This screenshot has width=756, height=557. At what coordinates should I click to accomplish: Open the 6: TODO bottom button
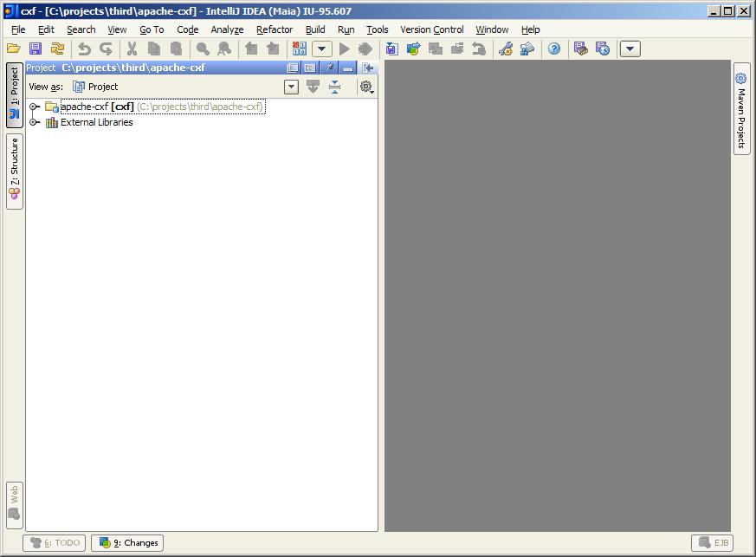pyautogui.click(x=55, y=542)
